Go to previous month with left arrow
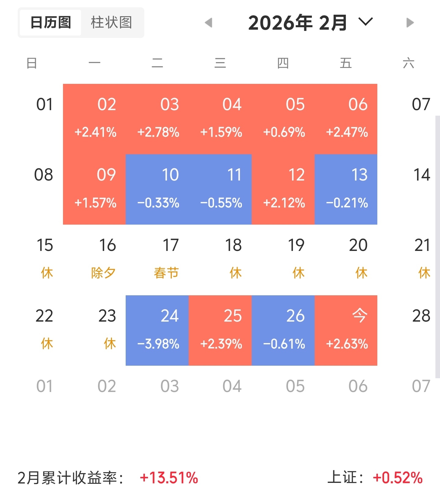440x504 pixels. click(209, 22)
